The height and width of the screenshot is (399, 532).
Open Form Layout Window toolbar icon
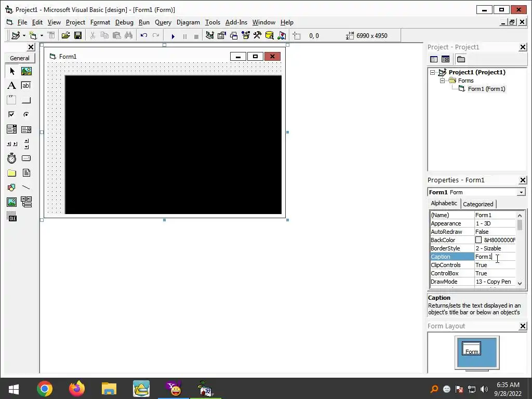[233, 35]
